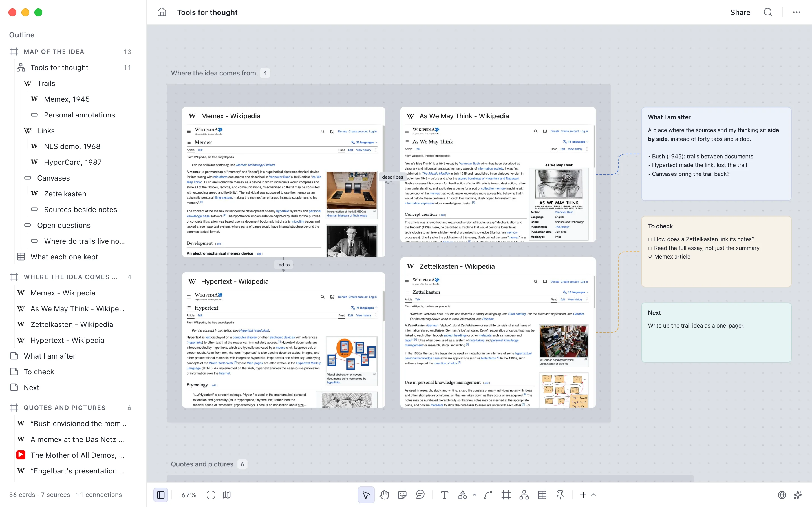This screenshot has height=507, width=812.
Task: Open the AI sparkle assistant icon
Action: 798,495
